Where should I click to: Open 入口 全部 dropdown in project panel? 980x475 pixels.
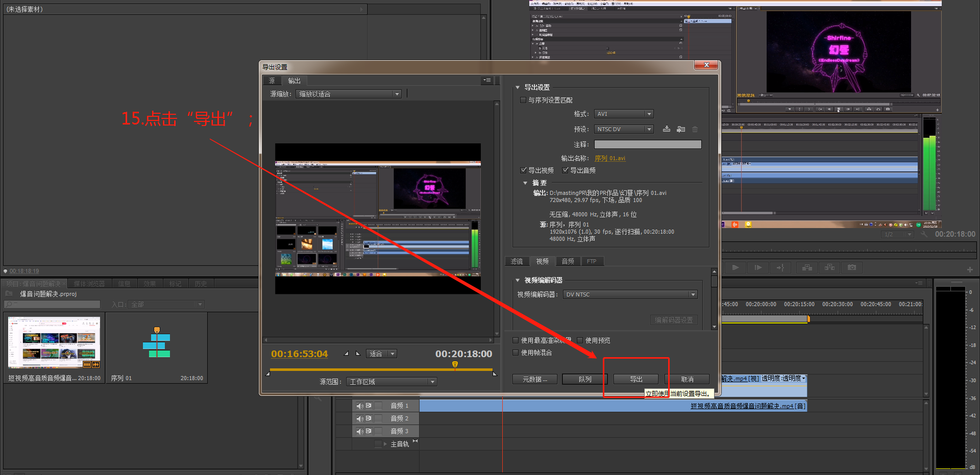pos(166,305)
